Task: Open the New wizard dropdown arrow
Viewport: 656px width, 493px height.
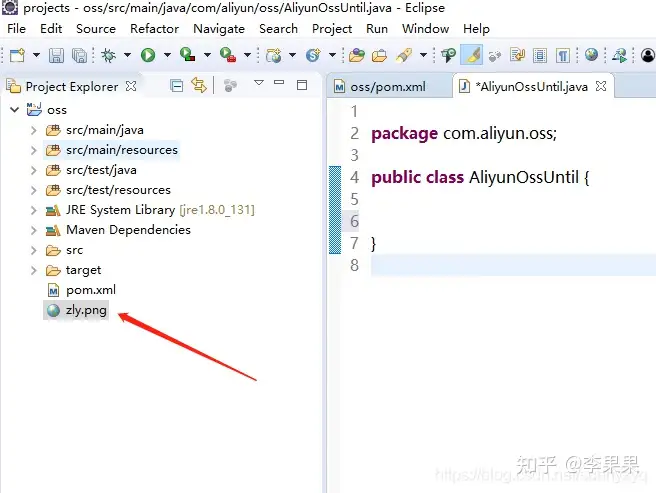Action: coord(36,55)
